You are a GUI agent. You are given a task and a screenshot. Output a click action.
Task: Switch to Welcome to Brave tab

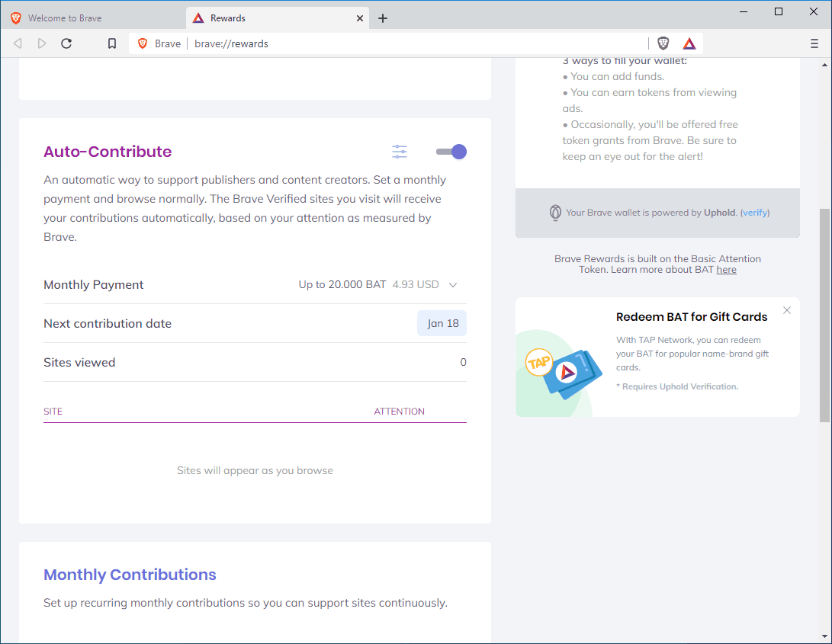(93, 18)
